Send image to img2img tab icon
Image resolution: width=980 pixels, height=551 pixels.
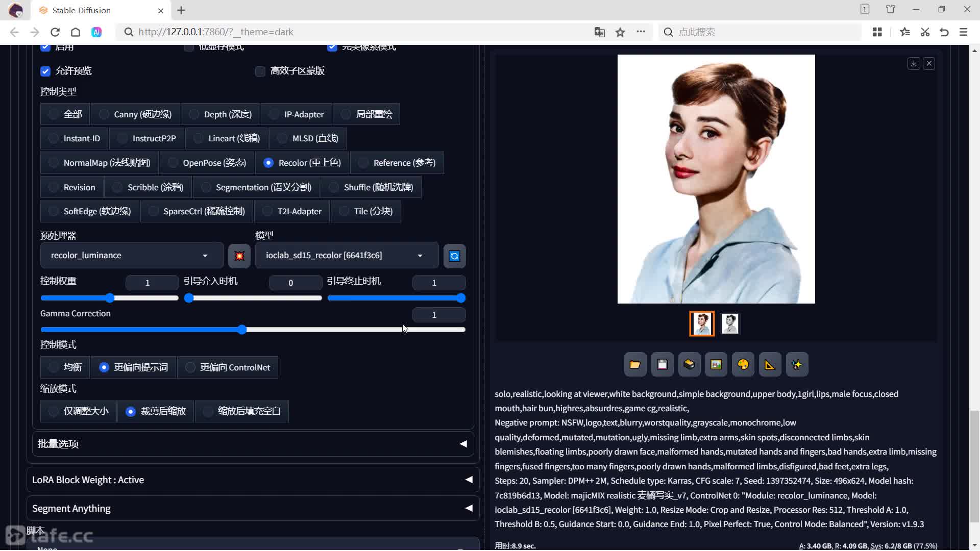pos(716,364)
